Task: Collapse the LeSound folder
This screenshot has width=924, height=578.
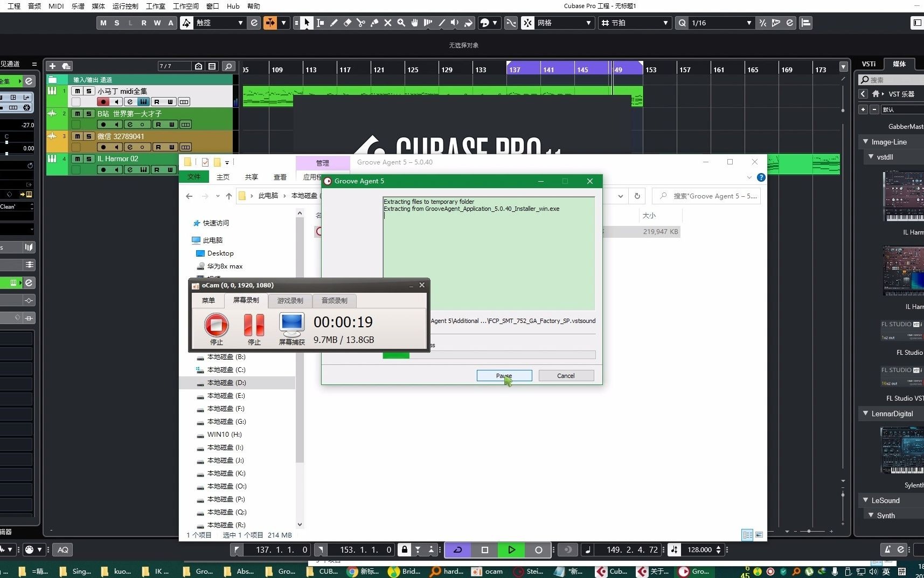Action: coord(865,500)
